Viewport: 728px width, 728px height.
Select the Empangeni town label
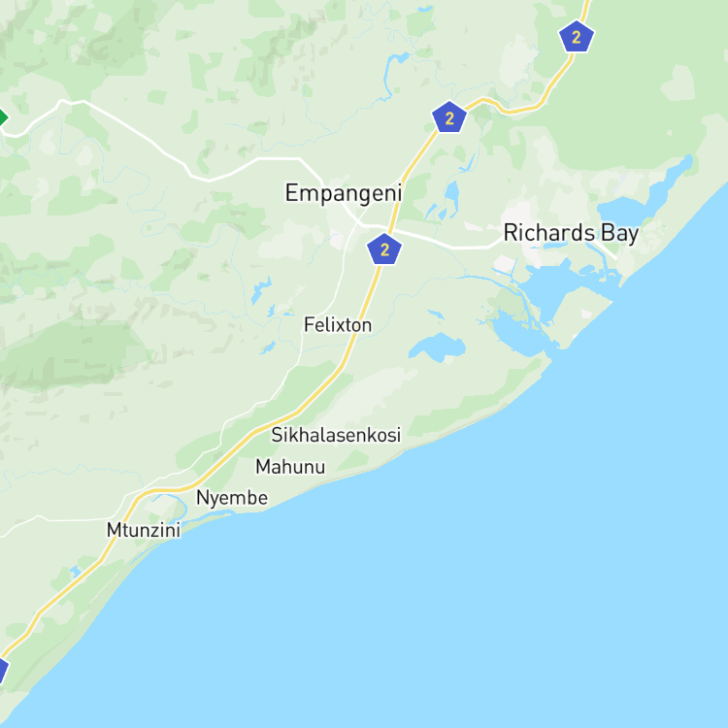[x=343, y=193]
